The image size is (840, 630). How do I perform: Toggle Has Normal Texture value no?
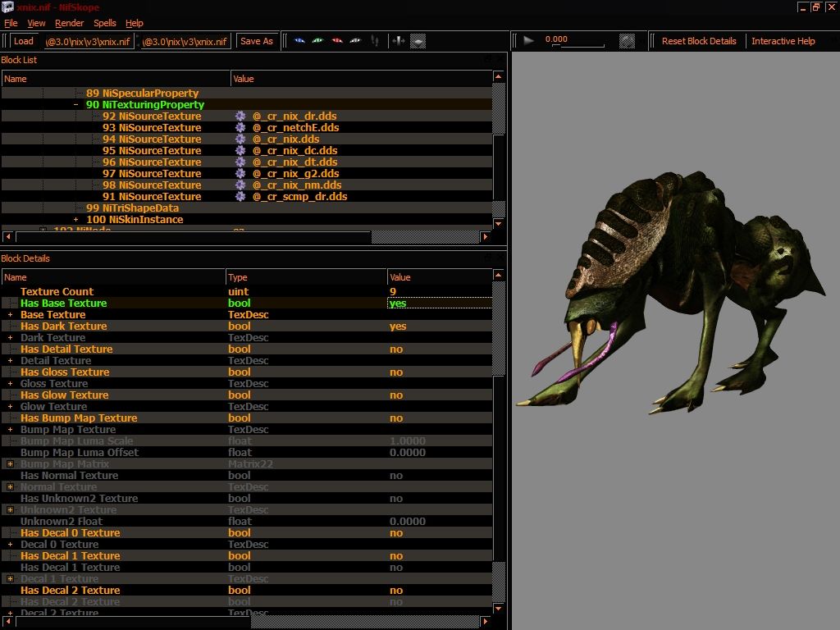(396, 476)
